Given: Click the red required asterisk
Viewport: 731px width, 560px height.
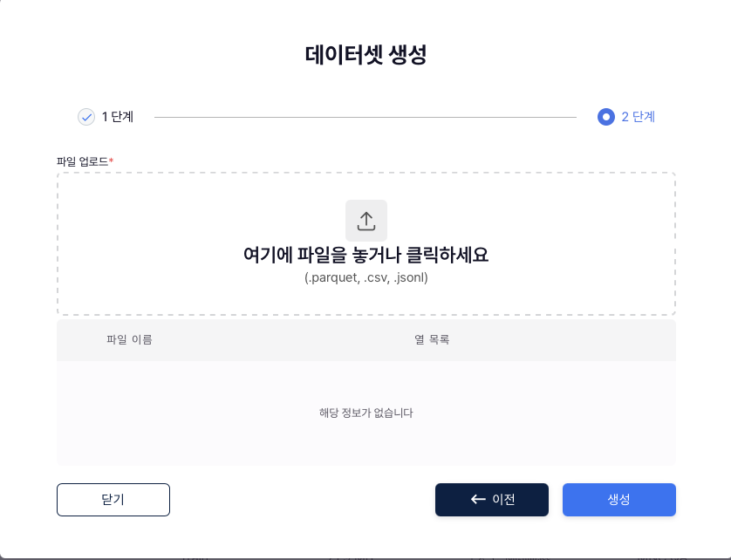Looking at the screenshot, I should coord(112,160).
